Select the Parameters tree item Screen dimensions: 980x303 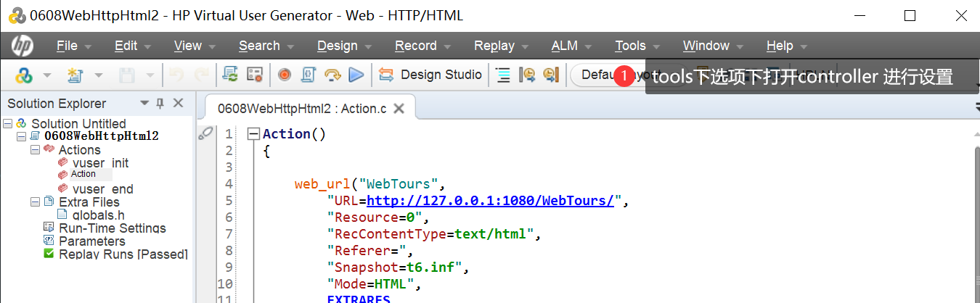pos(91,241)
